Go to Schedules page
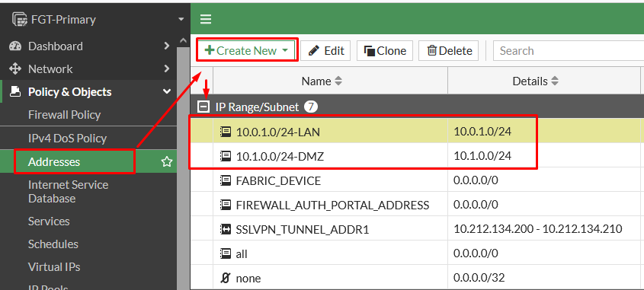 click(x=53, y=244)
